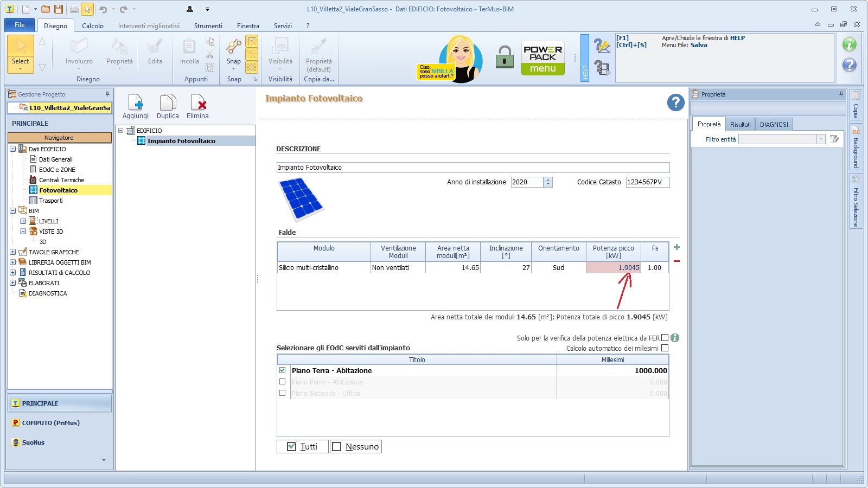Click the Codice Catasto input field
The width and height of the screenshot is (868, 488).
click(x=647, y=182)
